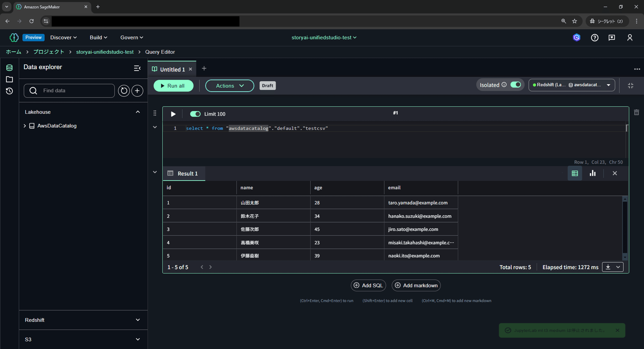This screenshot has height=349, width=644.
Task: Open query history clock icon
Action: coord(9,91)
